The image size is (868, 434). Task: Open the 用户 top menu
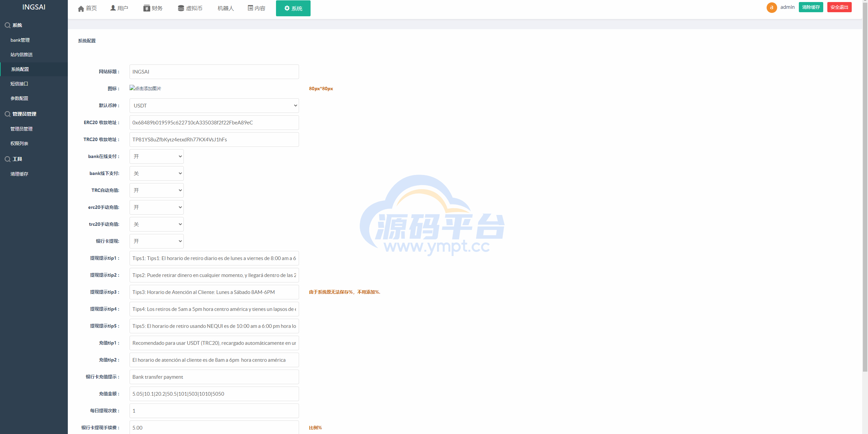[x=119, y=8]
